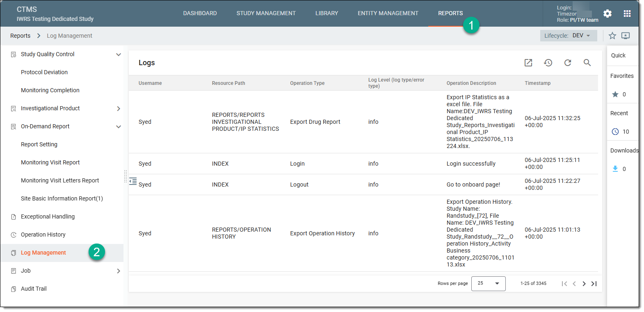Click the Quick panel label
Viewport: 644px width, 312px height.
(618, 55)
